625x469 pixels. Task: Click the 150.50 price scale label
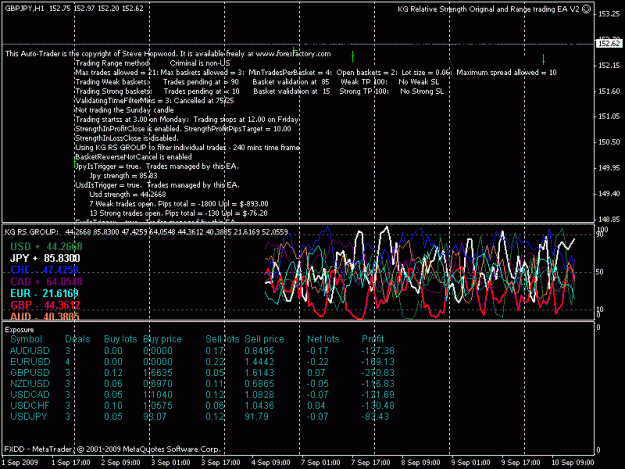click(609, 142)
